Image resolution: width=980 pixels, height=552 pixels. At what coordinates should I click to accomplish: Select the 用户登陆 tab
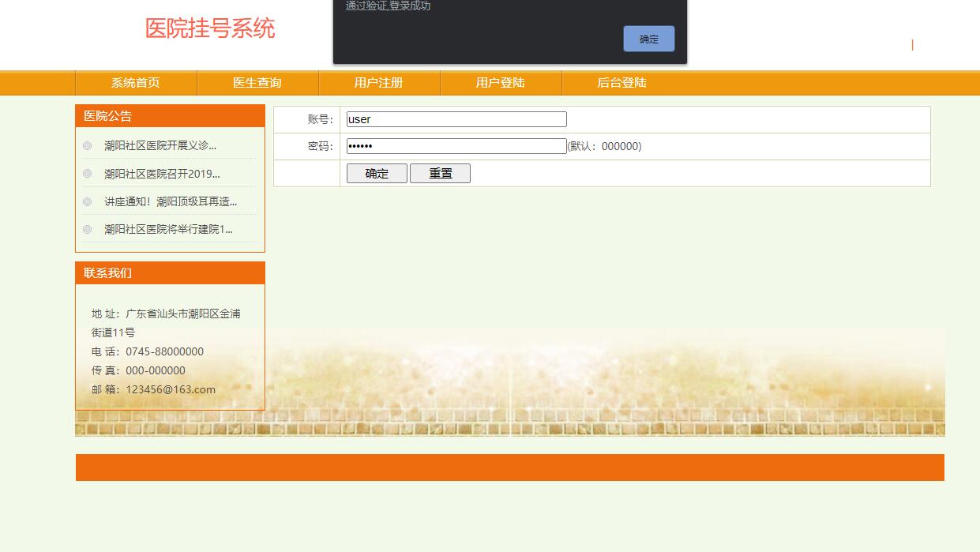point(500,82)
